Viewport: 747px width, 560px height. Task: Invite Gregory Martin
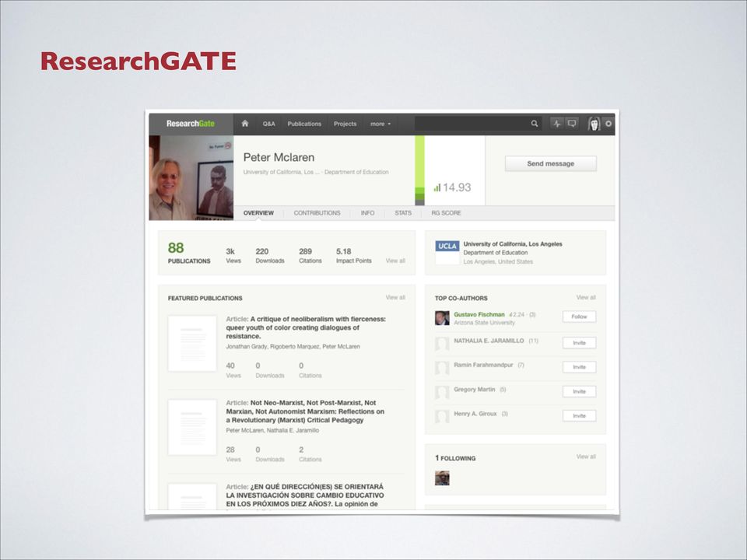579,391
